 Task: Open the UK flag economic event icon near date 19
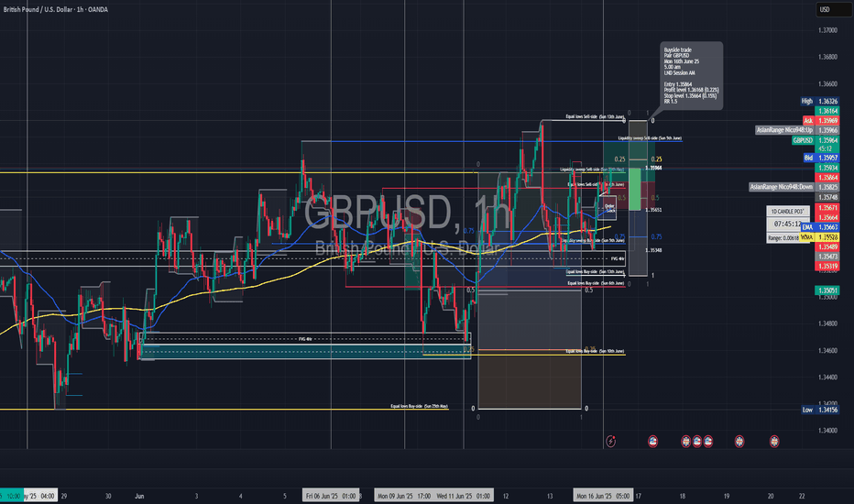point(739,441)
